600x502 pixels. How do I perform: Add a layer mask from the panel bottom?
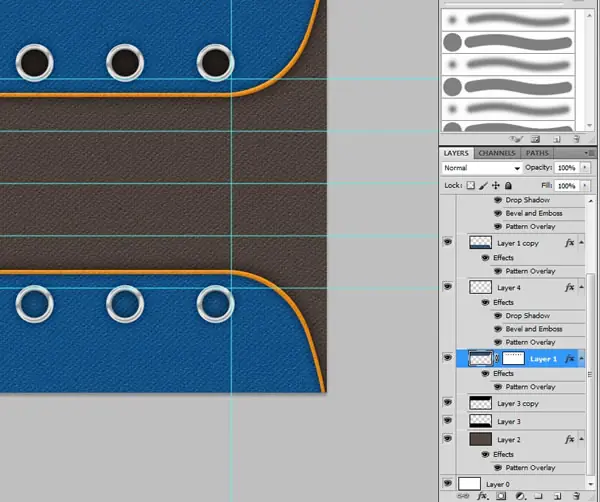click(x=501, y=496)
